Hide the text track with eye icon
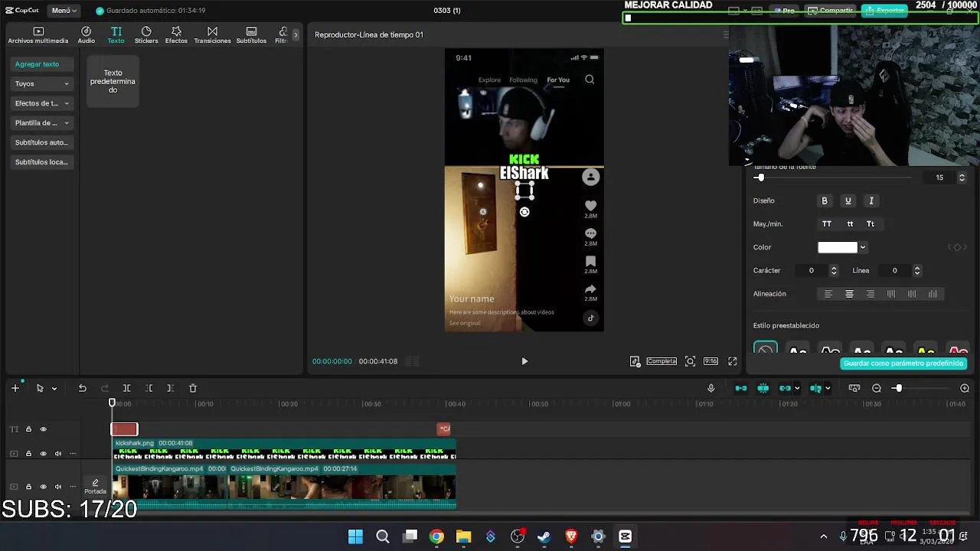The height and width of the screenshot is (551, 980). coord(44,429)
